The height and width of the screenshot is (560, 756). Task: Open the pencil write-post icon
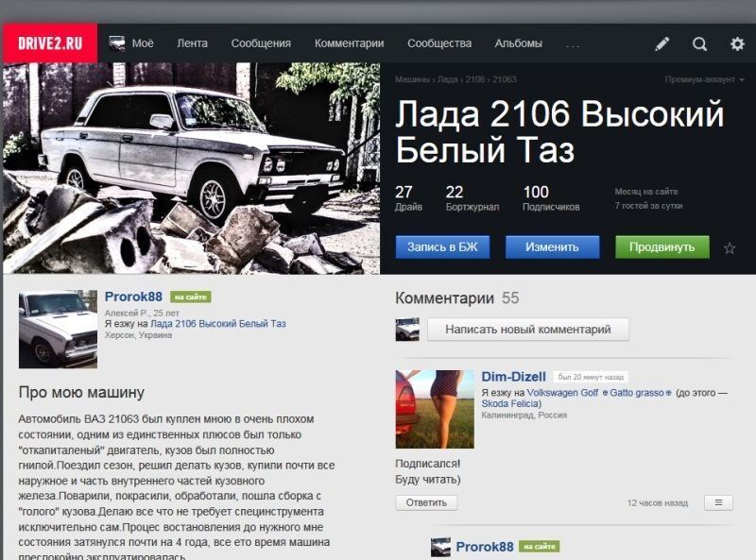point(662,43)
